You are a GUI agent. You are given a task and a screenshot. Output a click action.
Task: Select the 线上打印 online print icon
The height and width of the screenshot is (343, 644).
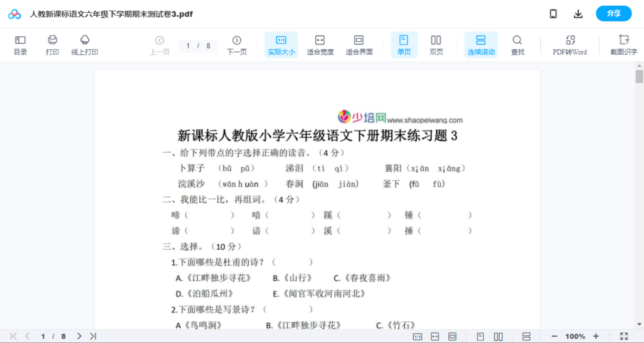pyautogui.click(x=85, y=45)
